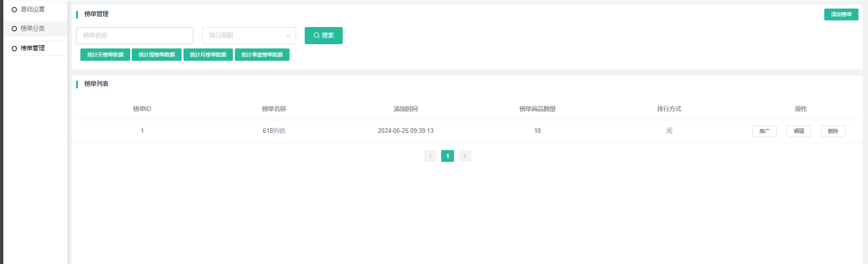Click the 搜索 search button
Image resolution: width=868 pixels, height=264 pixels.
pyautogui.click(x=323, y=36)
